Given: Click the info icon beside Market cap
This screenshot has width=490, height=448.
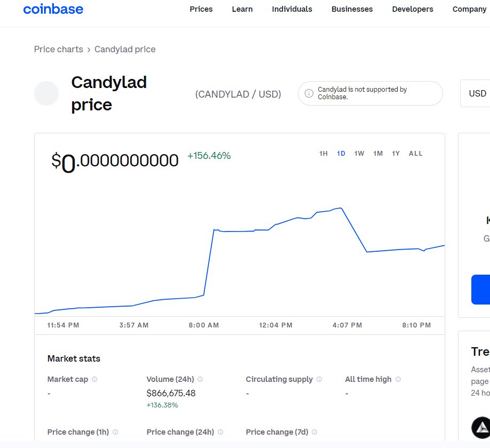Looking at the screenshot, I should point(94,379).
